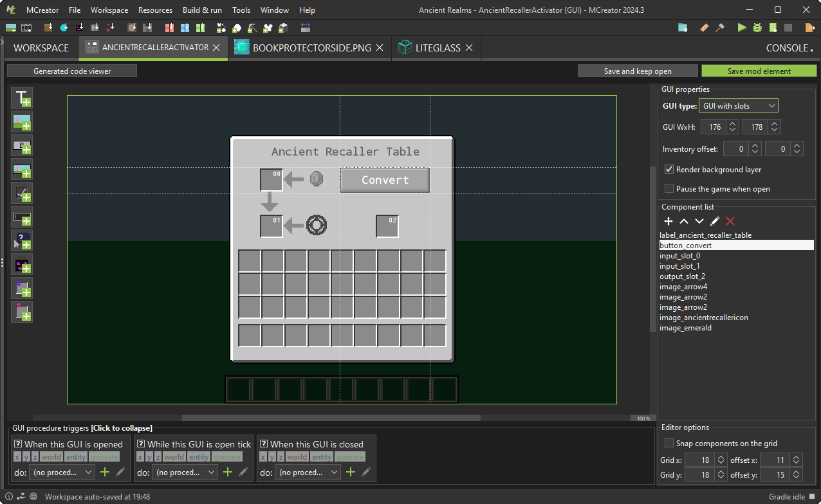Click the green bug debug client icon
This screenshot has width=821, height=504.
(757, 28)
